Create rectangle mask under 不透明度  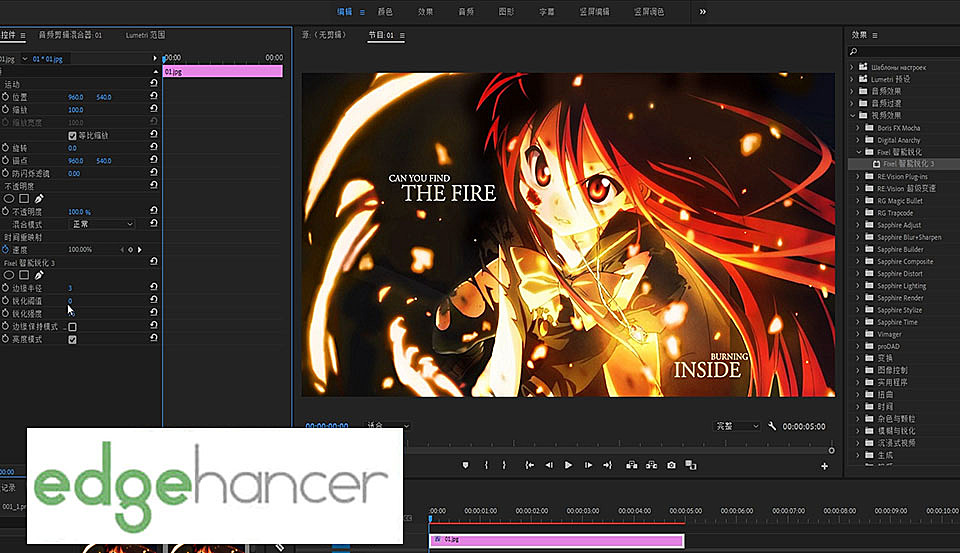(24, 198)
